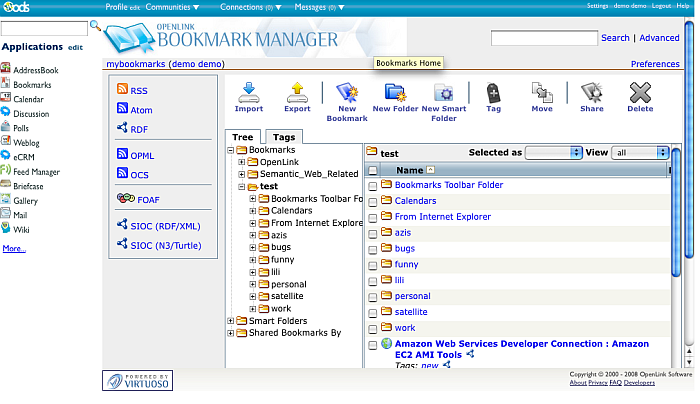Expand the OpenLink tree node
Screen dimensions: 700x404
click(241, 162)
